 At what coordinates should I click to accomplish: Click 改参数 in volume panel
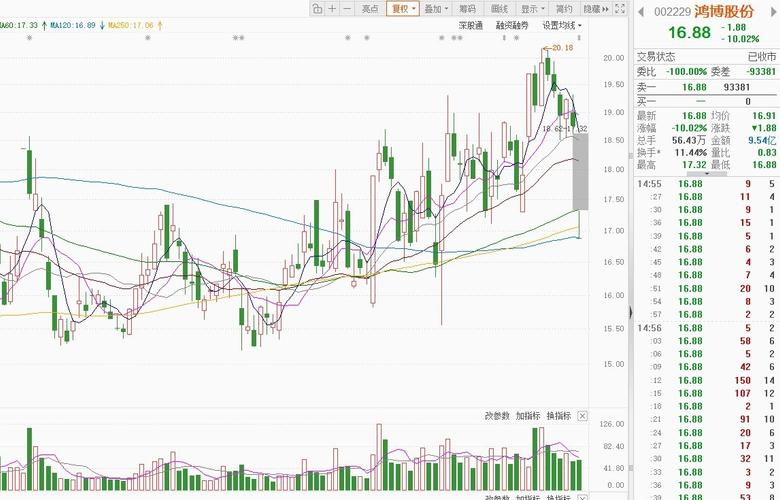(x=497, y=416)
